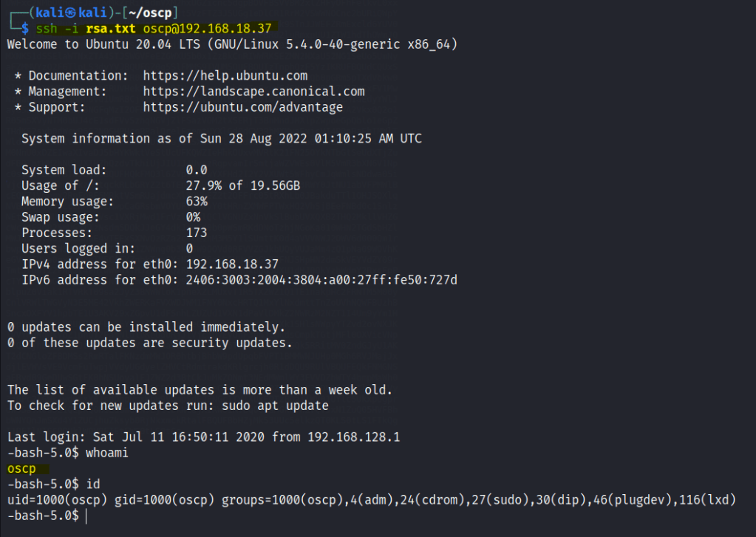The image size is (756, 537).
Task: Click the oscp@192.168.18.37 SSH target
Action: coord(206,28)
